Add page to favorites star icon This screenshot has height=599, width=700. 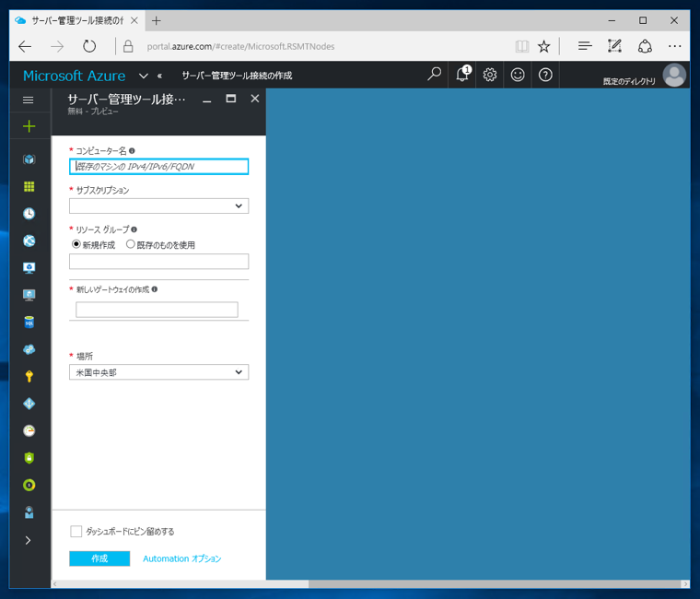click(x=543, y=46)
